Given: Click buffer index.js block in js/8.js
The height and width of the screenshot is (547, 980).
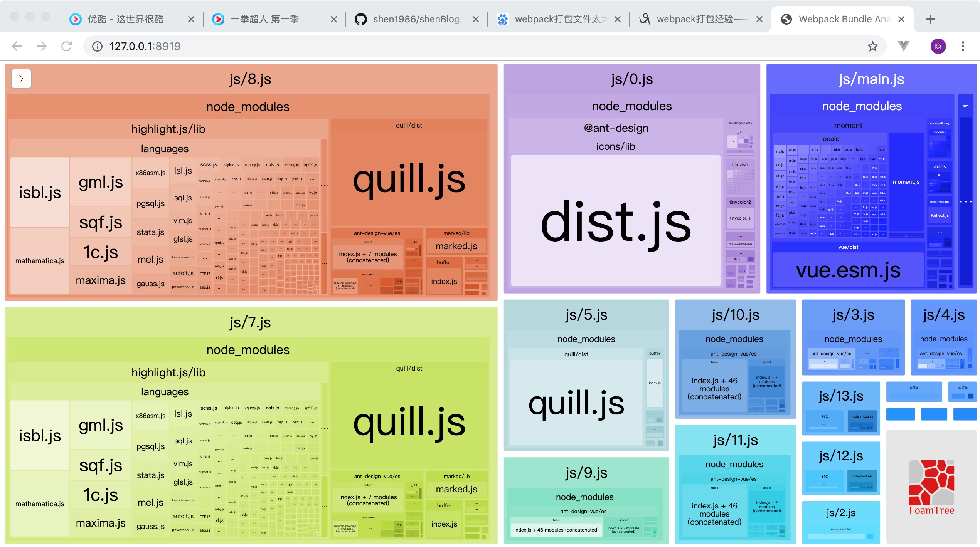Looking at the screenshot, I should tap(444, 282).
